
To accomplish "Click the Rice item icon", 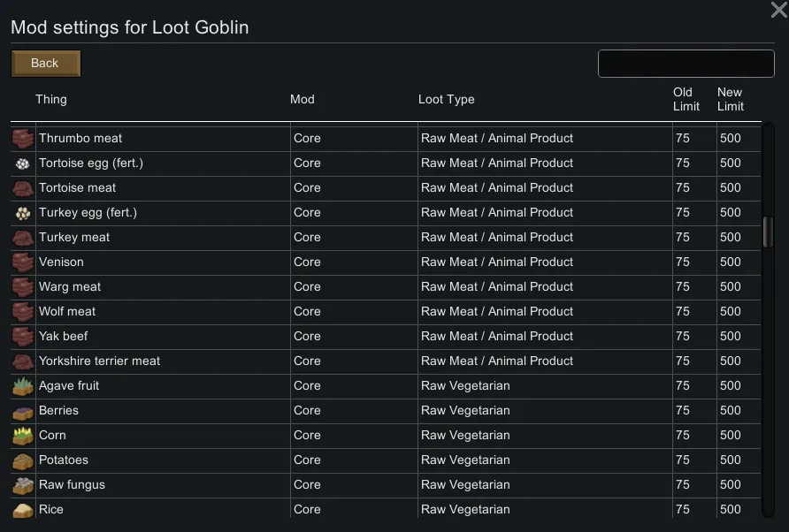I will pyautogui.click(x=23, y=510).
